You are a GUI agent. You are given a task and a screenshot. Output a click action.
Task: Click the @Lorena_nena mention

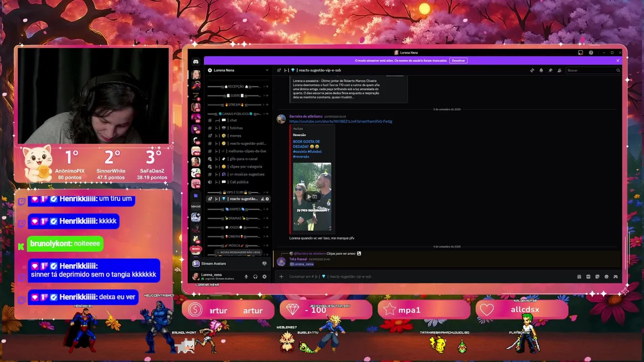coord(301,264)
